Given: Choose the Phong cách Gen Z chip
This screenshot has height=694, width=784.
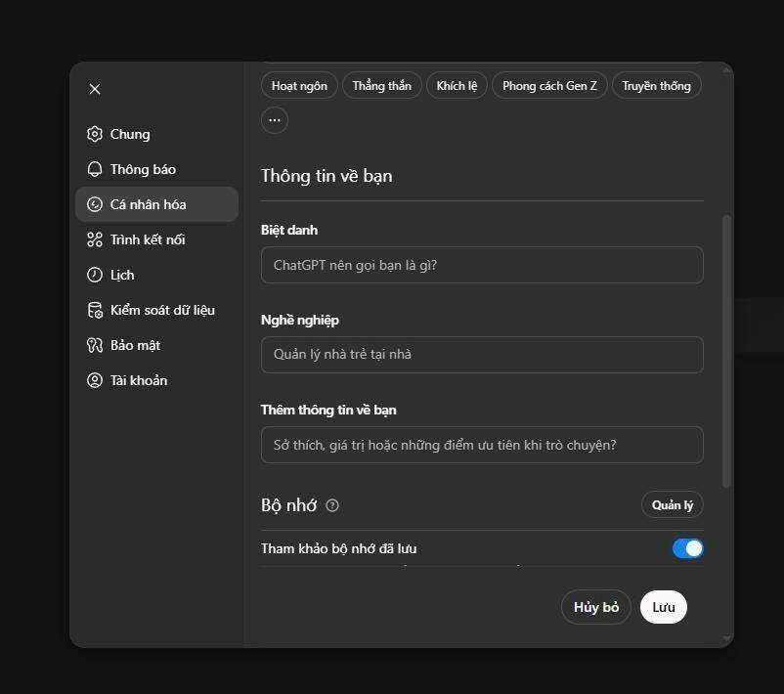Looking at the screenshot, I should click(549, 86).
